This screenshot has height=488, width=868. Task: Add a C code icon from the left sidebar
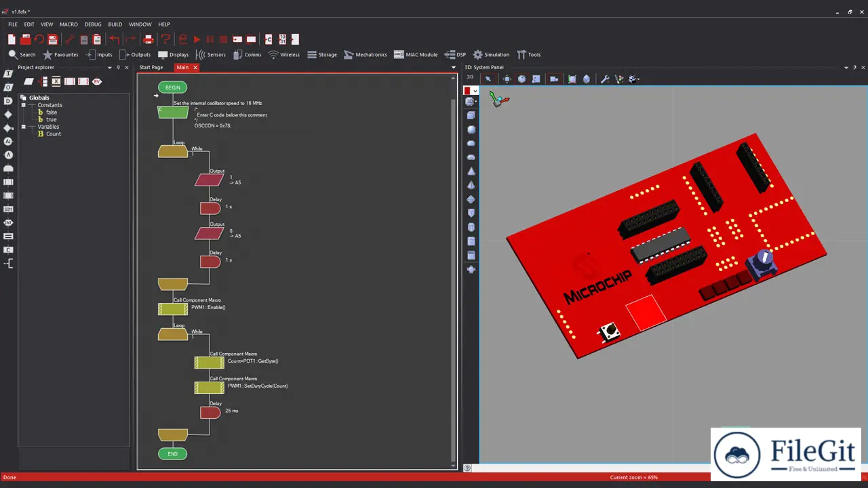(x=8, y=250)
